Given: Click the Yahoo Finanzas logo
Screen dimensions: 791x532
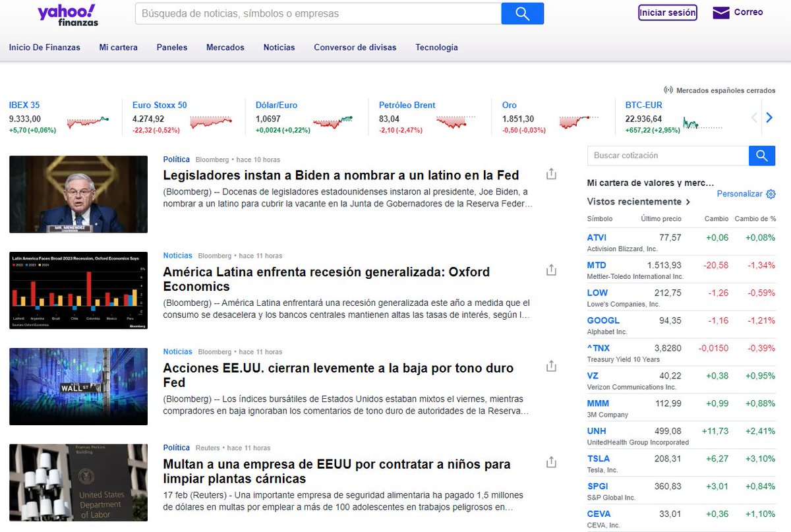Looking at the screenshot, I should click(68, 15).
